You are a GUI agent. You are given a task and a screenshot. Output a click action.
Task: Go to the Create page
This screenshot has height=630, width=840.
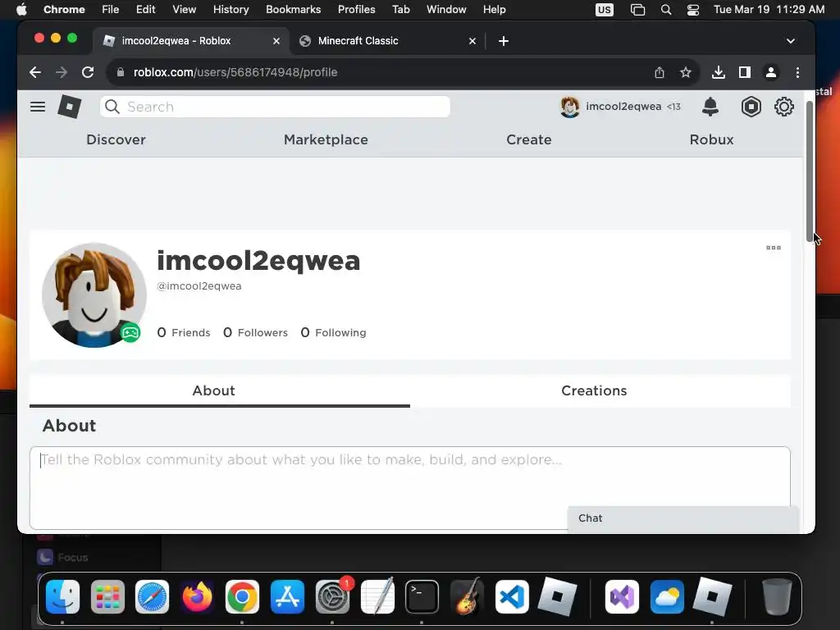click(x=529, y=139)
